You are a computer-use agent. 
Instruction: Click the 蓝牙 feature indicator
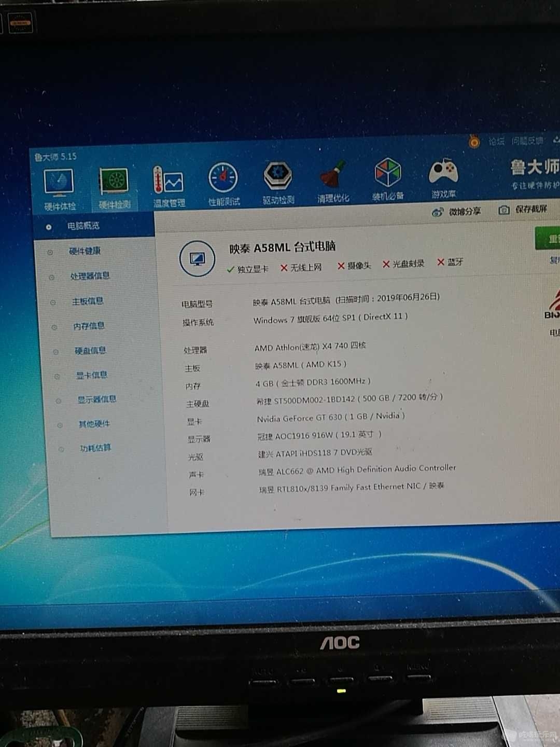click(x=450, y=262)
